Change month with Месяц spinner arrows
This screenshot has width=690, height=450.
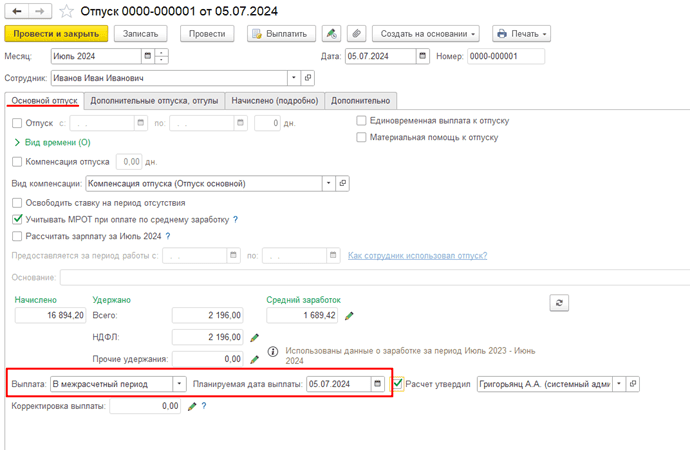161,56
